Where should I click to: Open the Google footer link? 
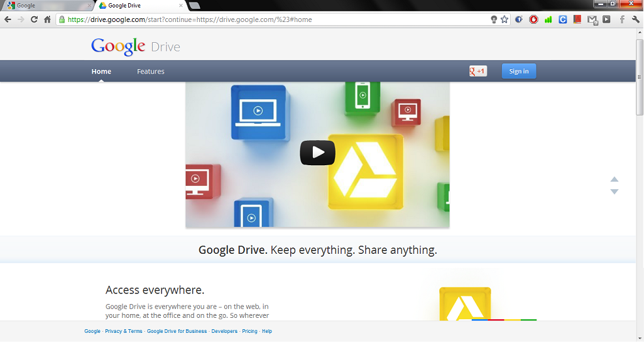click(92, 331)
